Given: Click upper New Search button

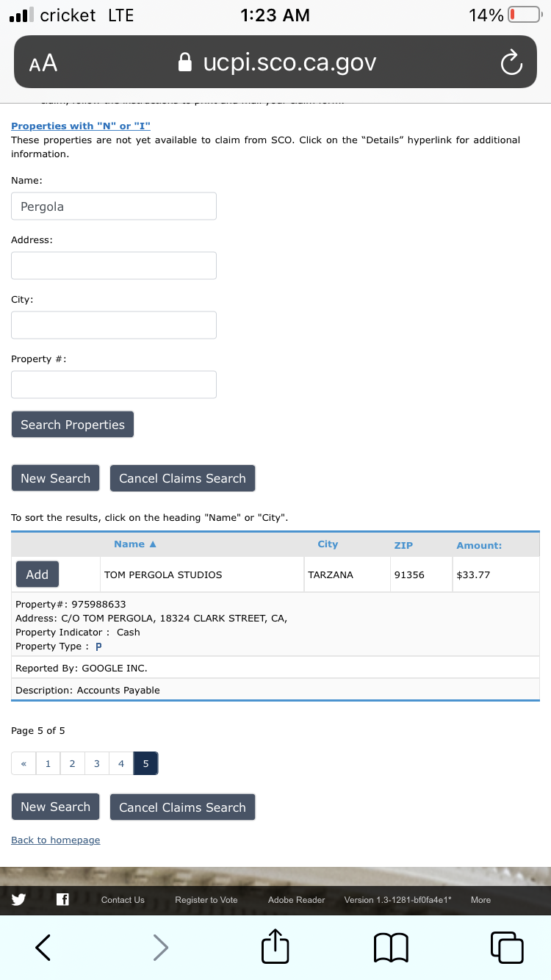Looking at the screenshot, I should coord(55,478).
